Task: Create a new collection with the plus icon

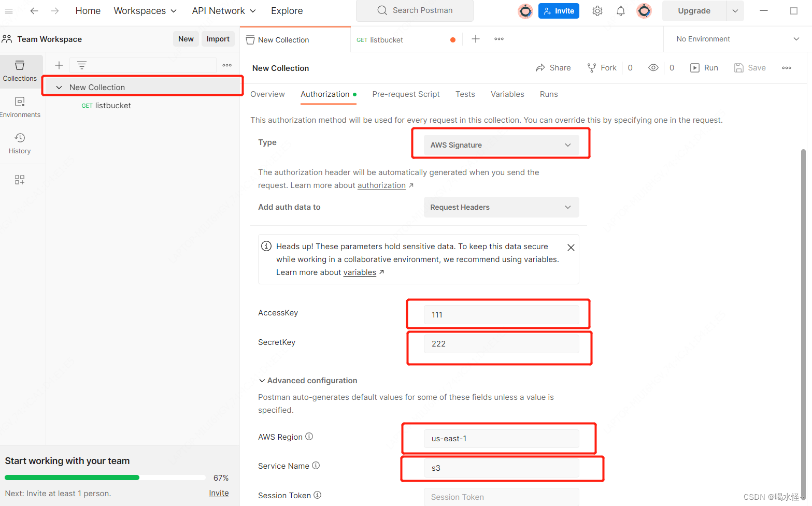Action: point(59,65)
